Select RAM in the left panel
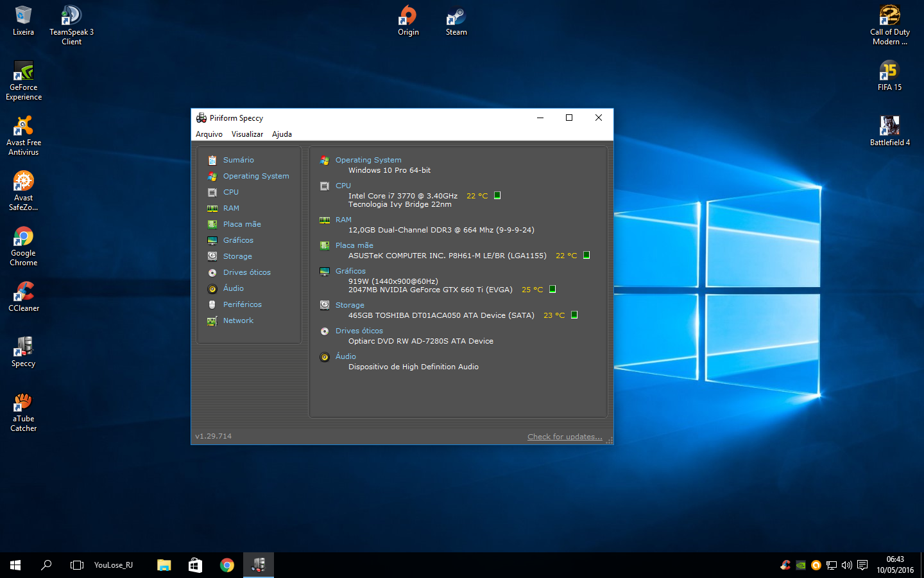Image resolution: width=924 pixels, height=578 pixels. [231, 208]
